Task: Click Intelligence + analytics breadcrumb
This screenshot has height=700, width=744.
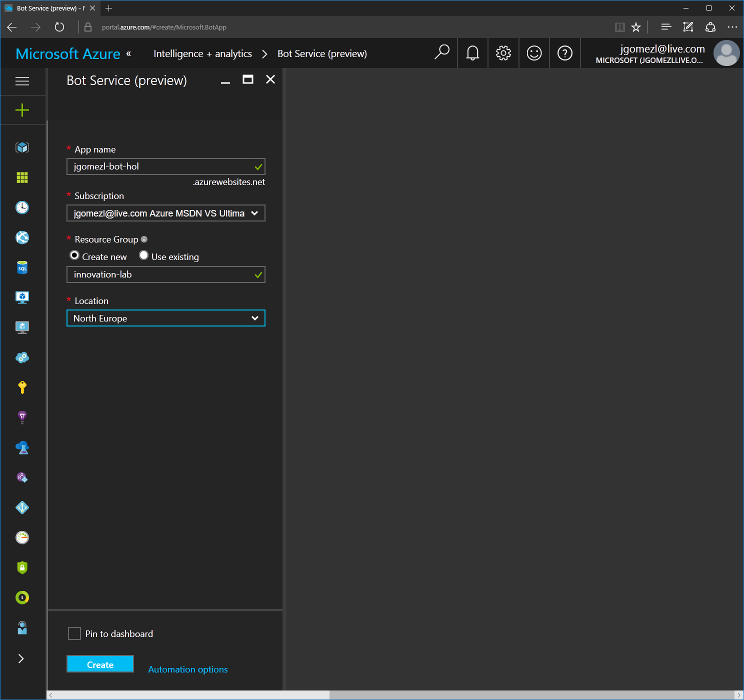Action: [202, 53]
